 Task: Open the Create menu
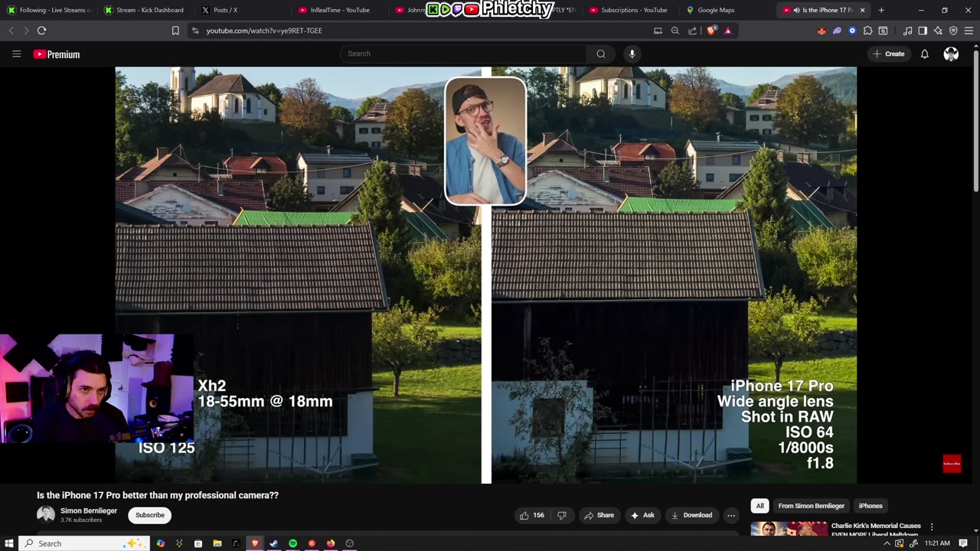[x=888, y=54]
